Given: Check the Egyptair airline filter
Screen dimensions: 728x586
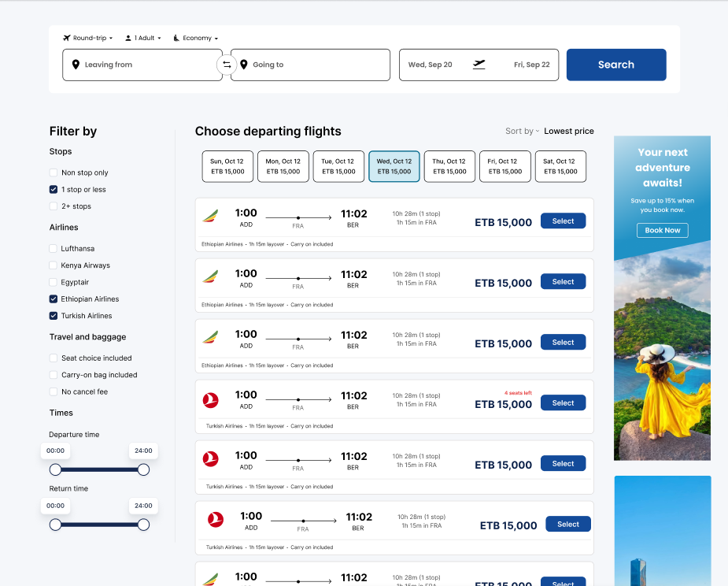Looking at the screenshot, I should 53,282.
